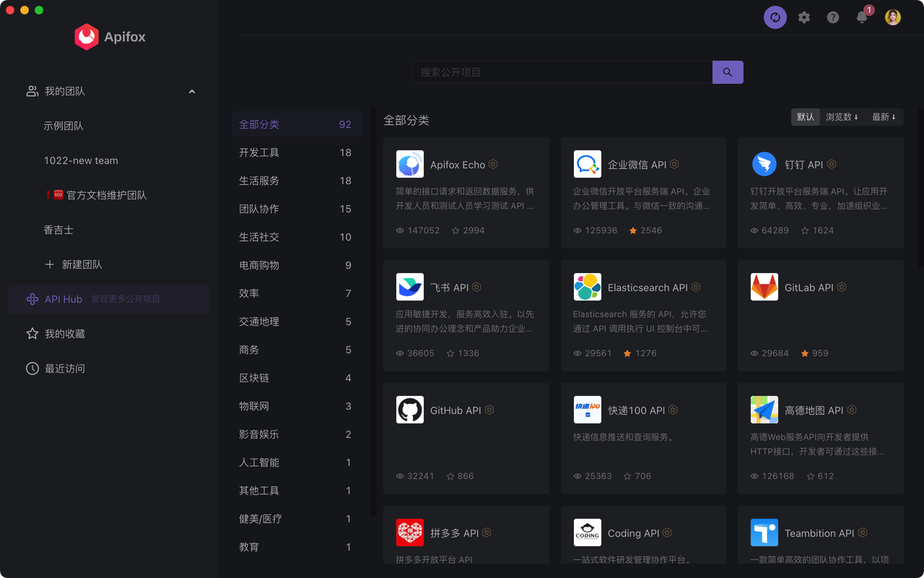Star the 快递100 API project
This screenshot has width=924, height=578.
tap(627, 476)
